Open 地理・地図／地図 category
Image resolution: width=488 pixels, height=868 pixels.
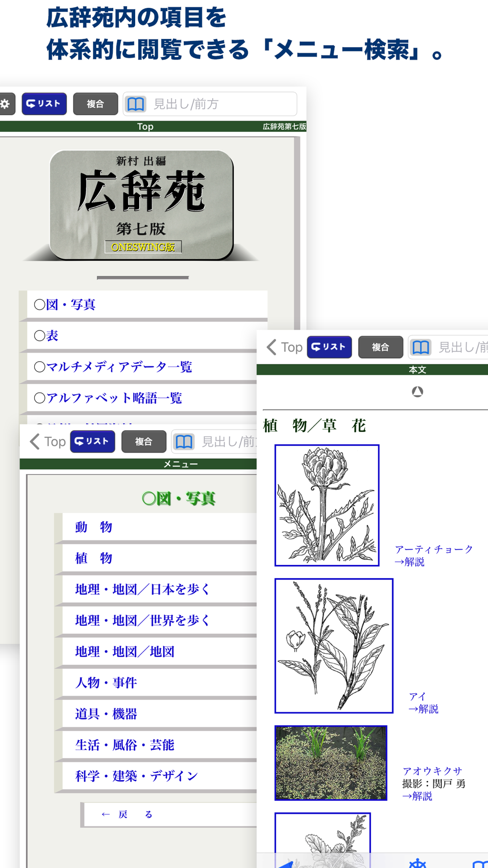(x=160, y=652)
